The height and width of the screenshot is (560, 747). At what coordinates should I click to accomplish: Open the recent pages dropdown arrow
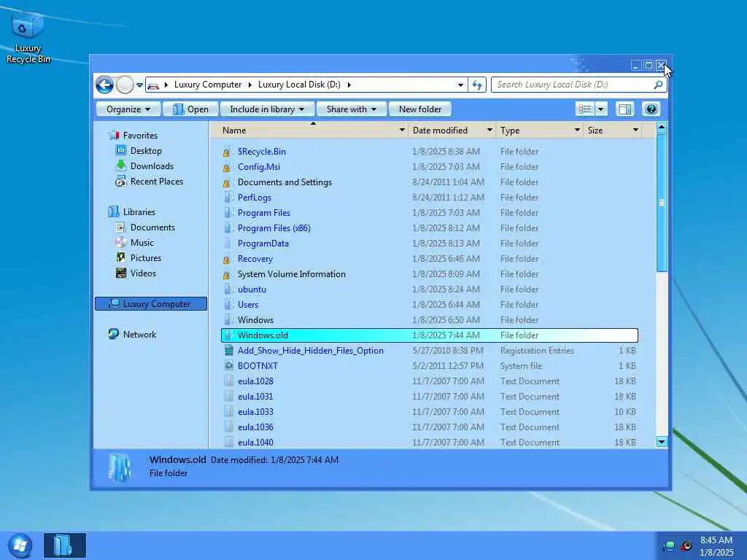point(139,85)
